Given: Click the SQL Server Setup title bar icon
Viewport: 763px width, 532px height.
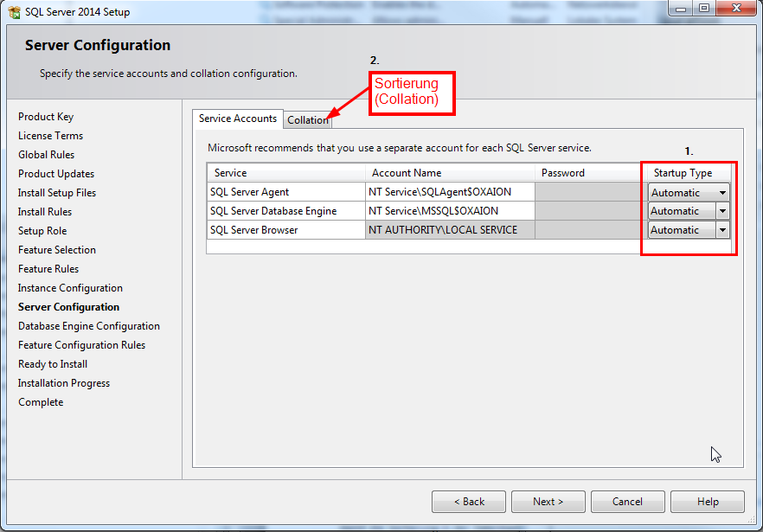Looking at the screenshot, I should [14, 11].
